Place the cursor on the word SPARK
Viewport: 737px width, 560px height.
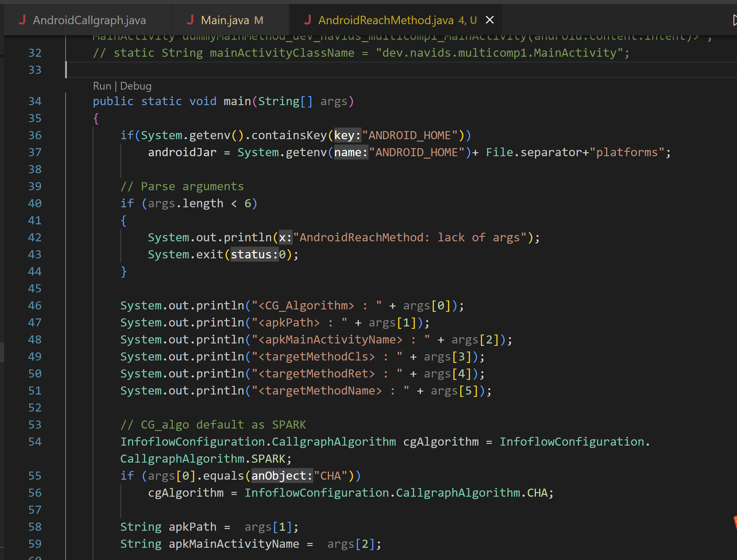coord(270,458)
